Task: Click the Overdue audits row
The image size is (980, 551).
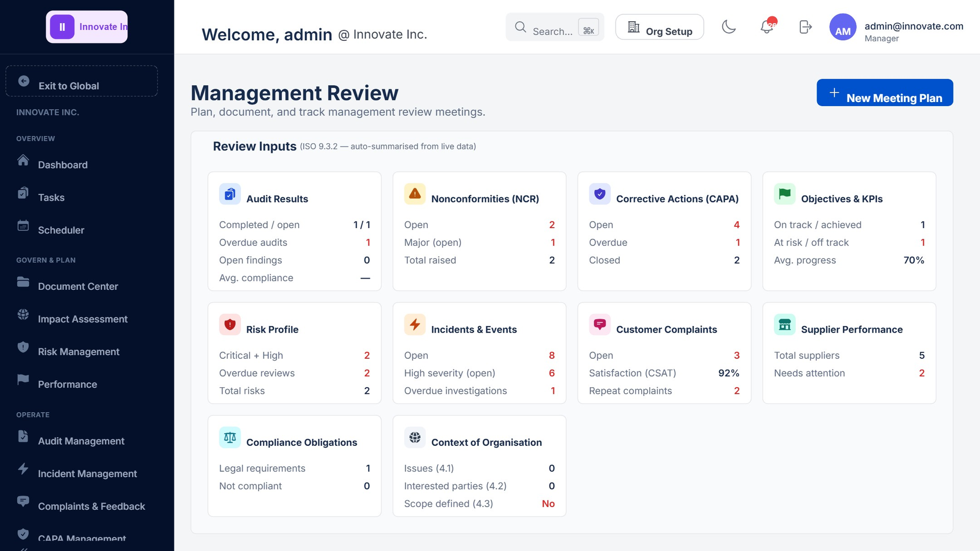Action: click(295, 242)
